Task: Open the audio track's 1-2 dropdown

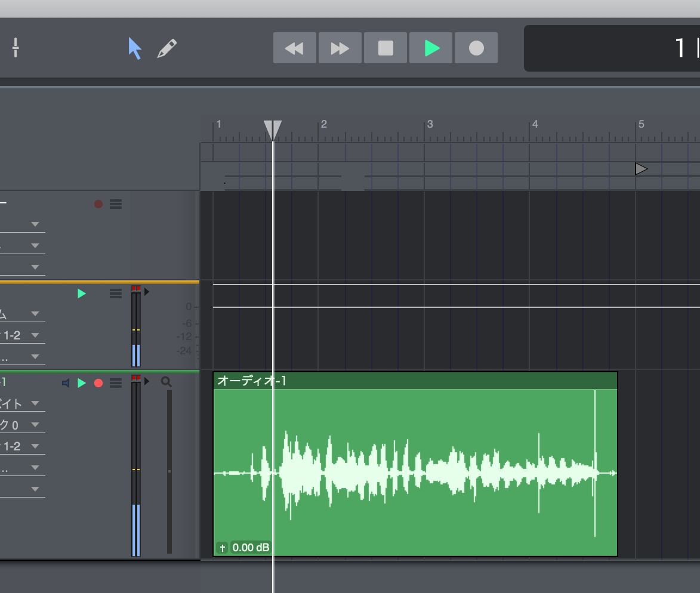Action: 35,446
